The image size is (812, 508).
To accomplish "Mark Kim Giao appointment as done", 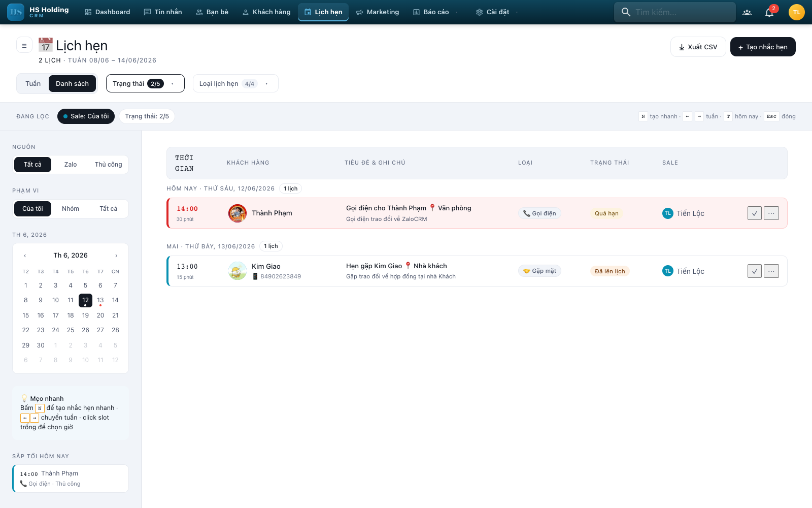I will [755, 271].
